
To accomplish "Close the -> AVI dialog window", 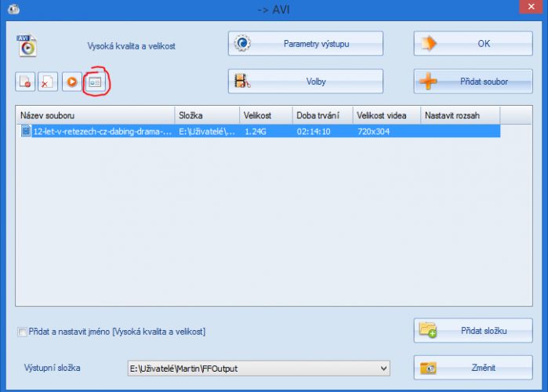I will coord(531,6).
